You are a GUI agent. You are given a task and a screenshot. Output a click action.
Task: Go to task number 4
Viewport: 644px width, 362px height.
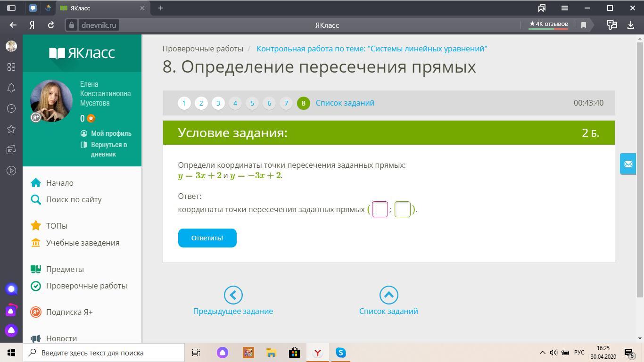point(235,103)
